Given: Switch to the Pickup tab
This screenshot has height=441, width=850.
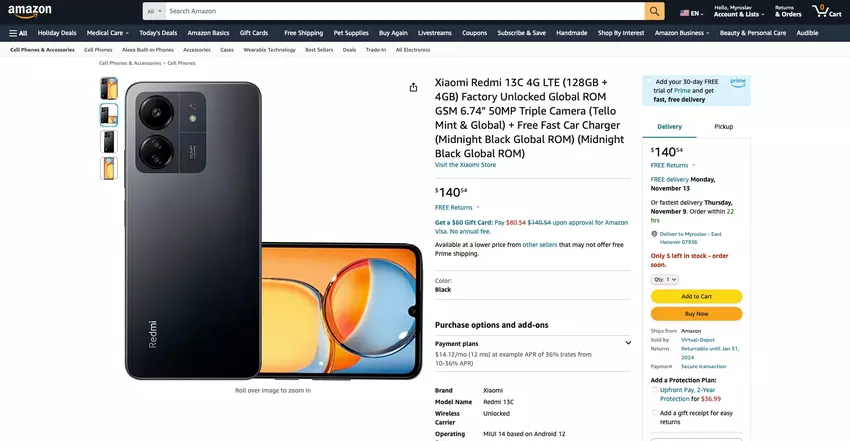Looking at the screenshot, I should tap(723, 127).
